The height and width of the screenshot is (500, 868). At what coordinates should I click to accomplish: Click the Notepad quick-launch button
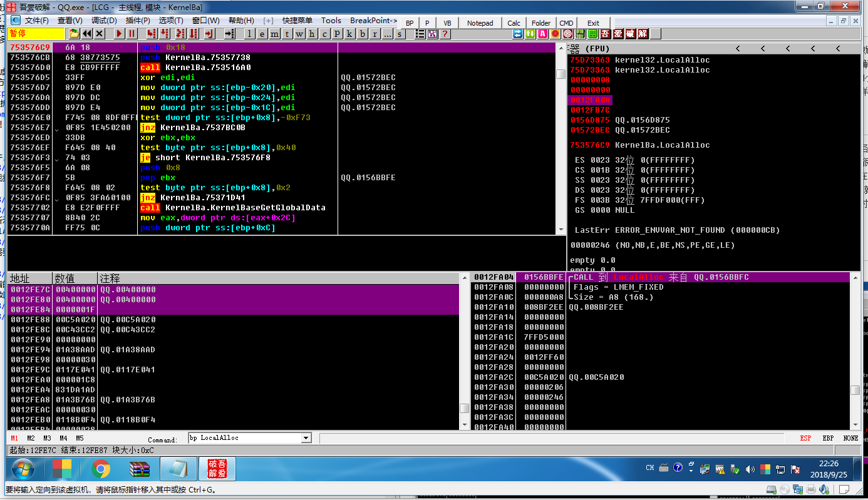(x=480, y=23)
